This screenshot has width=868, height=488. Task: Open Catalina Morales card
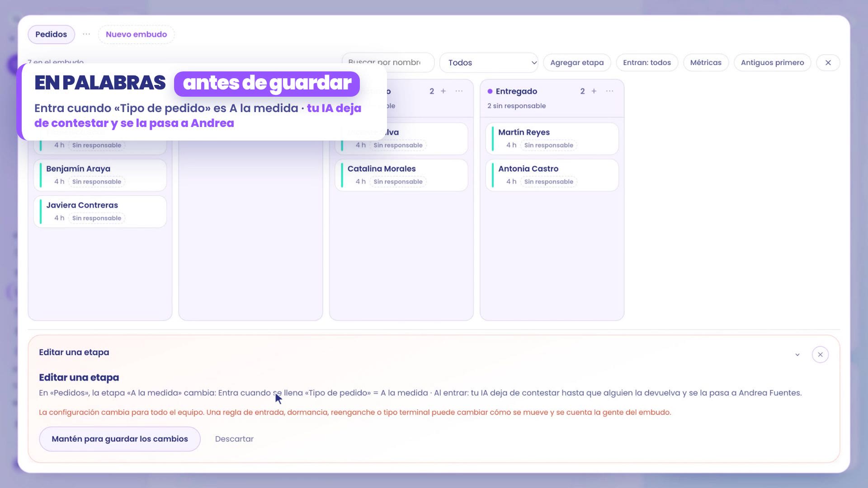[401, 175]
